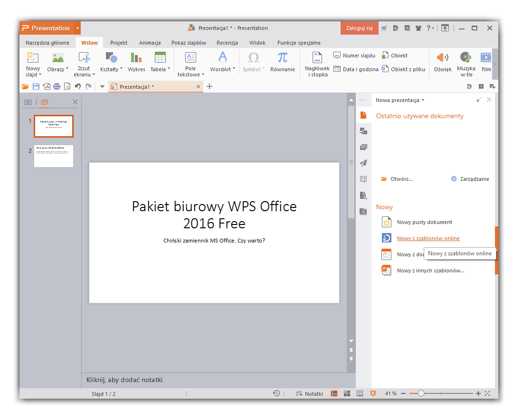Screen dimensions: 513x420
Task: Expand the Presentation application menu arrow
Action: (77, 28)
